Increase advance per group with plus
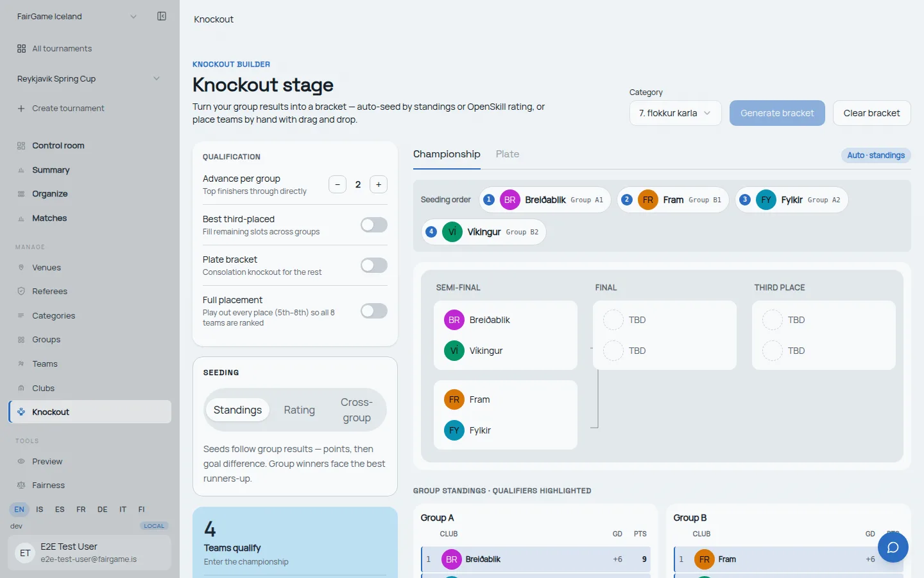The image size is (924, 578). [379, 184]
